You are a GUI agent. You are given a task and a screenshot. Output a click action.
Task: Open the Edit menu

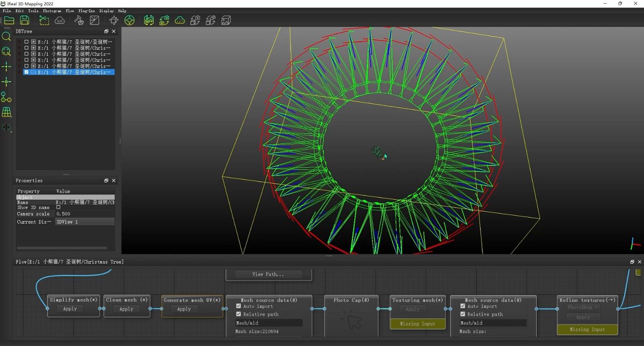coord(20,11)
